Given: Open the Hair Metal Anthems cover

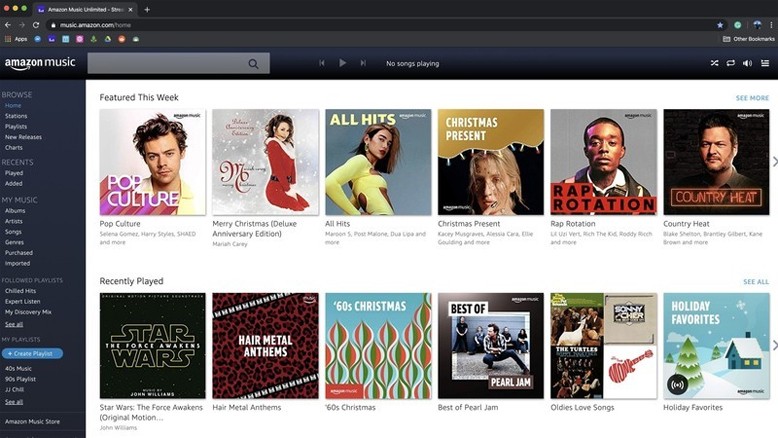Looking at the screenshot, I should 265,346.
